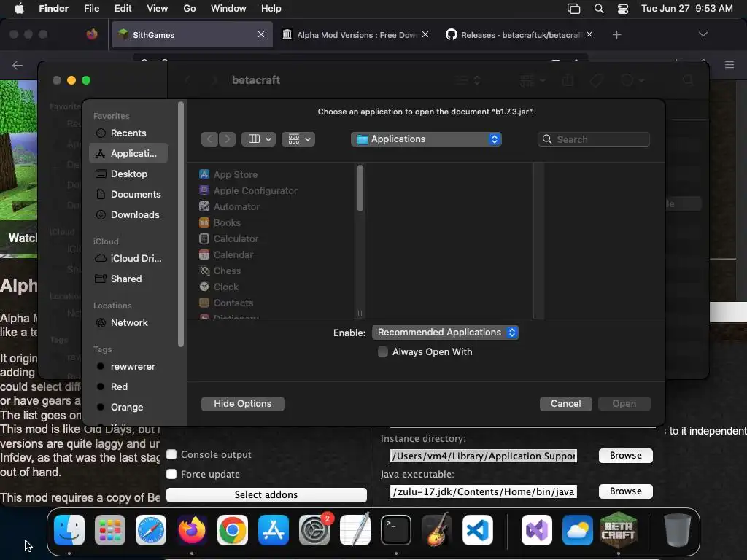The width and height of the screenshot is (747, 560).
Task: Close the SithGames tab
Action: [x=261, y=34]
